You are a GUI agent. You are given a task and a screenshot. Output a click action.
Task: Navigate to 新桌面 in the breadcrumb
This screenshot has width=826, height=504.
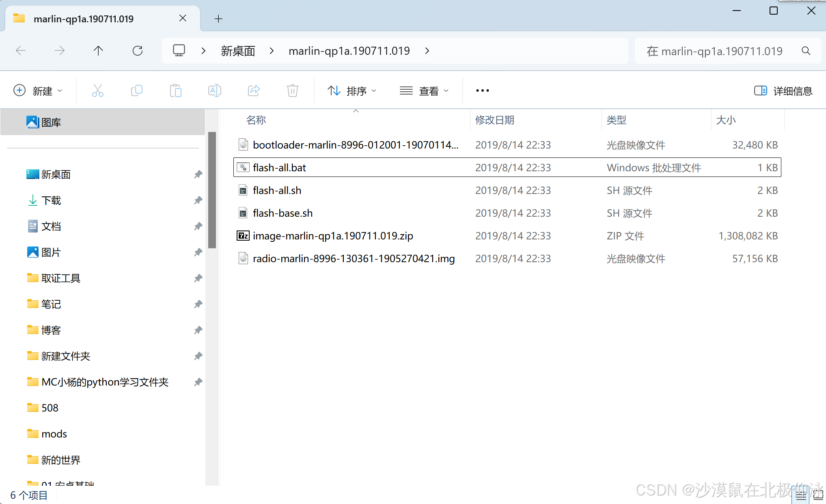(x=238, y=51)
